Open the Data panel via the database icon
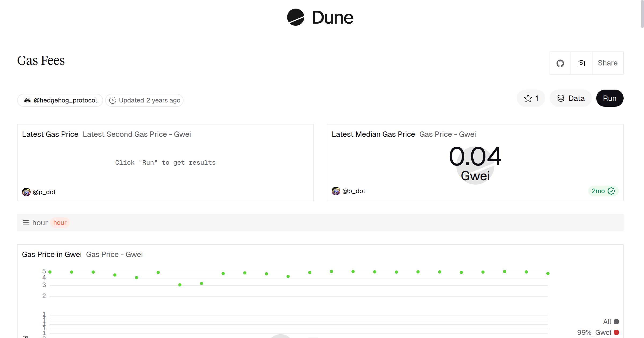 561,98
